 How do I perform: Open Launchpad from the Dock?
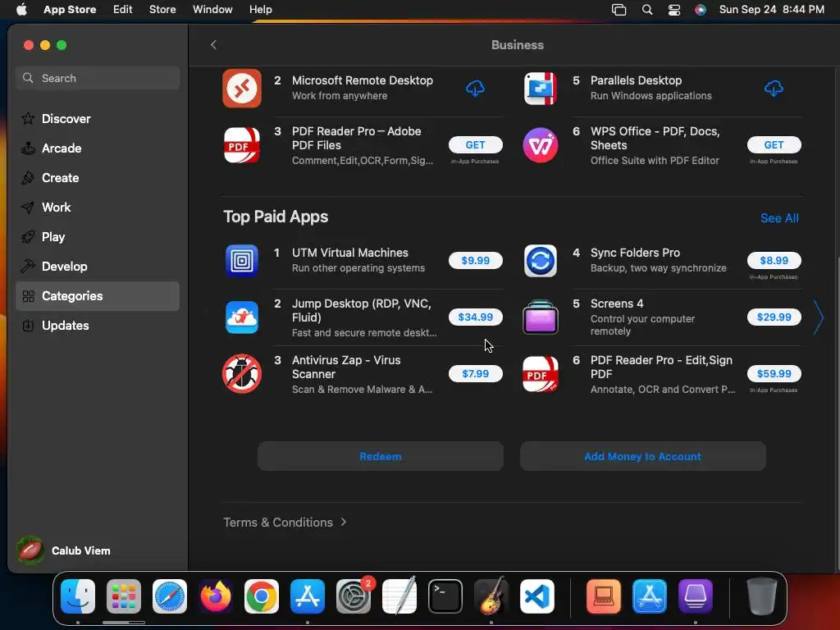[124, 596]
